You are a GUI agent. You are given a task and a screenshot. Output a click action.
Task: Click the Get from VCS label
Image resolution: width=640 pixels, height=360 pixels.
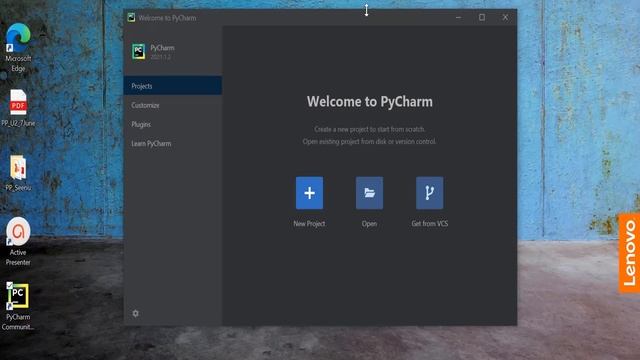tap(429, 224)
